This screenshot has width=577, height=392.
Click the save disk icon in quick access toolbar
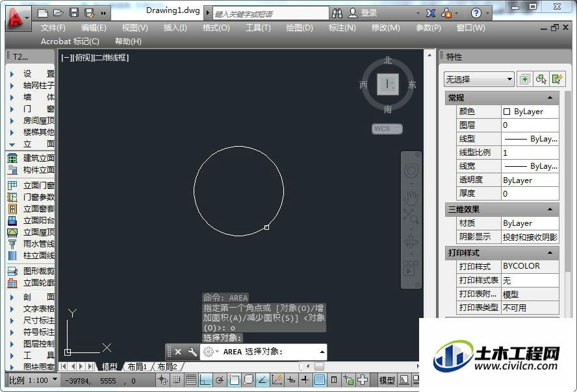tap(74, 13)
